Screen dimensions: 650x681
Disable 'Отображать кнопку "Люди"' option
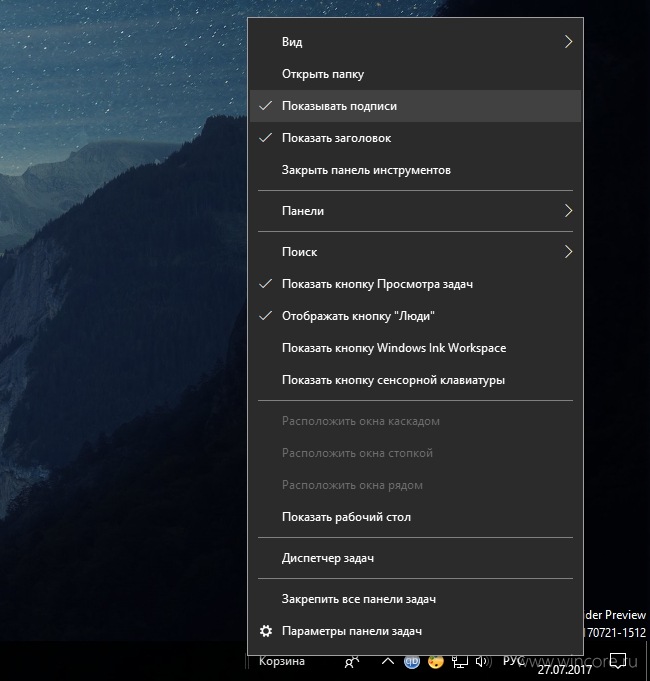pos(416,316)
